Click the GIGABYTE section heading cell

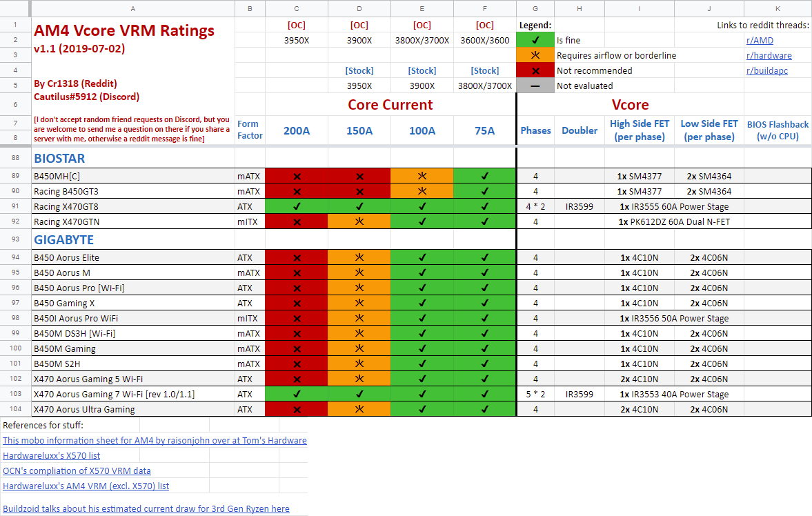(x=133, y=239)
